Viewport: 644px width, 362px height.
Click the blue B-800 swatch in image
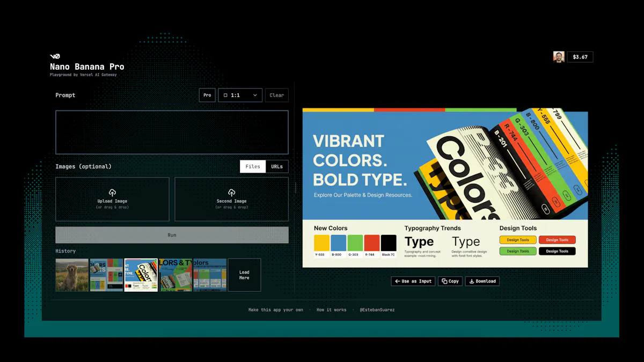click(338, 242)
